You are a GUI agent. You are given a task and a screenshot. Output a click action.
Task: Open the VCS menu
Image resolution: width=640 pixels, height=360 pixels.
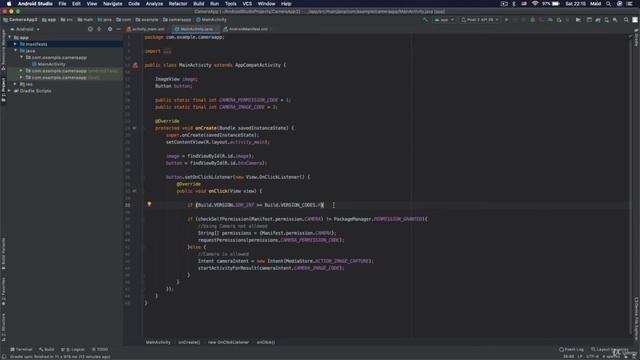pyautogui.click(x=247, y=4)
